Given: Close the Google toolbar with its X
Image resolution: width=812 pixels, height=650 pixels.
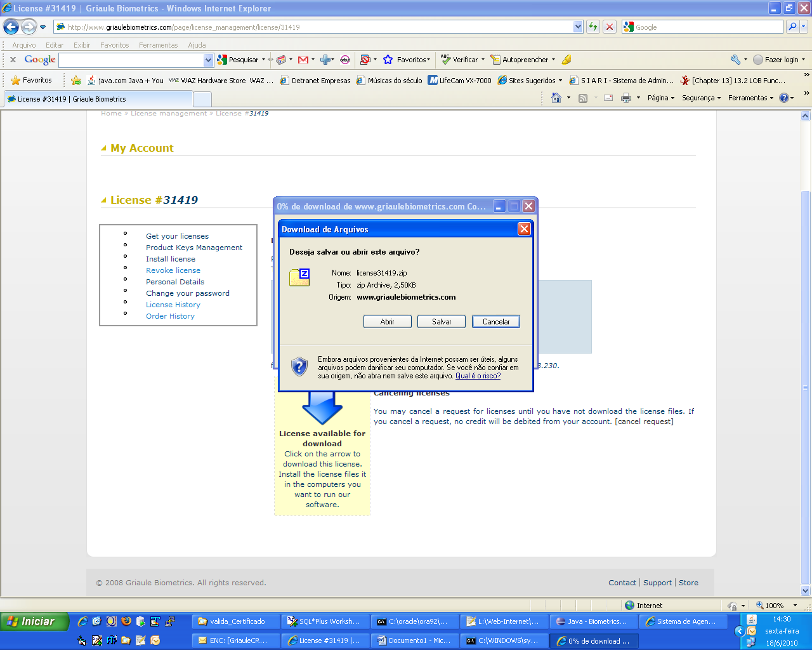Looking at the screenshot, I should point(13,60).
